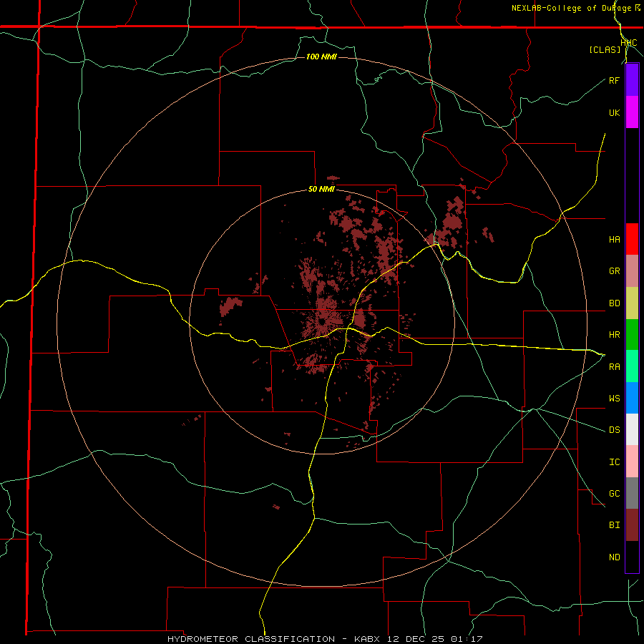Click the DS white legend swatch
644x644 pixels.
coord(632,429)
